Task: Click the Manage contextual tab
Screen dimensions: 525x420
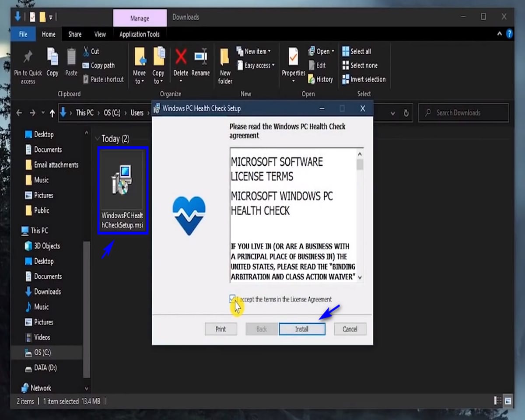Action: click(x=140, y=18)
